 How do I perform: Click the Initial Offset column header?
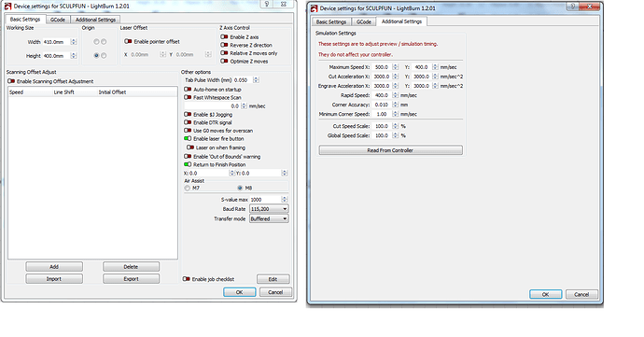[x=112, y=92]
